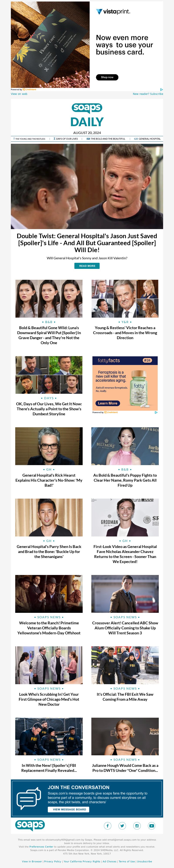Open the General Hospital nav item
Viewport: 174px width, 868px height.
pyautogui.click(x=147, y=139)
